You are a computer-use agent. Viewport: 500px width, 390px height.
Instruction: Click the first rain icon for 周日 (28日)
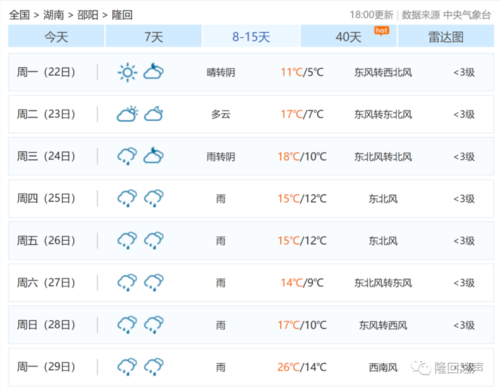point(127,325)
